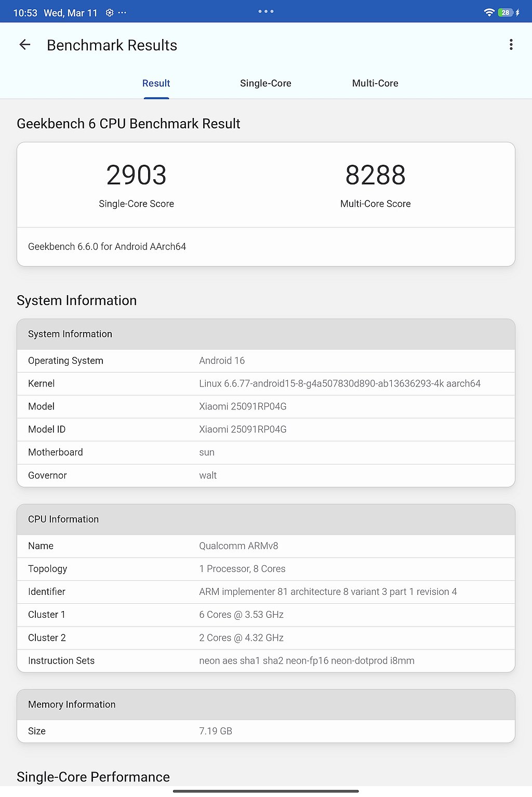Tap the Instruction Sets row
The height and width of the screenshot is (797, 532).
[x=265, y=660]
